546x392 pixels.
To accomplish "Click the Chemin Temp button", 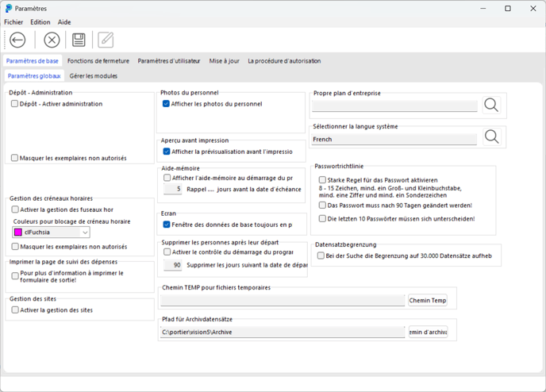I will (x=428, y=300).
